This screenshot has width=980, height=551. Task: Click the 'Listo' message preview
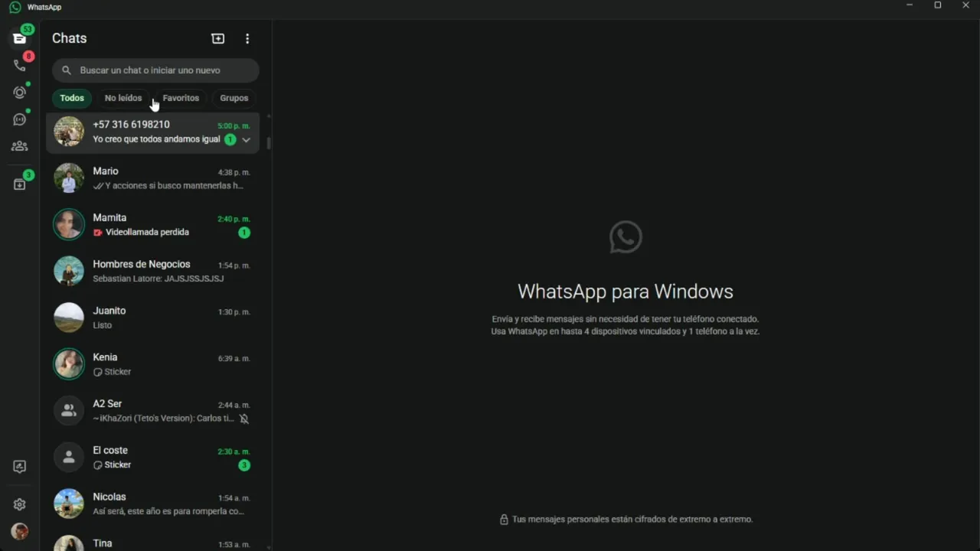click(x=103, y=325)
